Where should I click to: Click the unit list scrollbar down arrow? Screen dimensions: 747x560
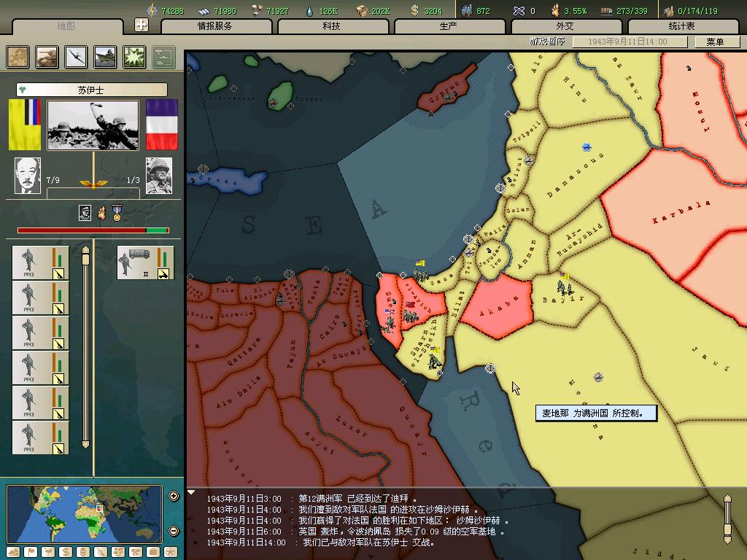[x=86, y=444]
